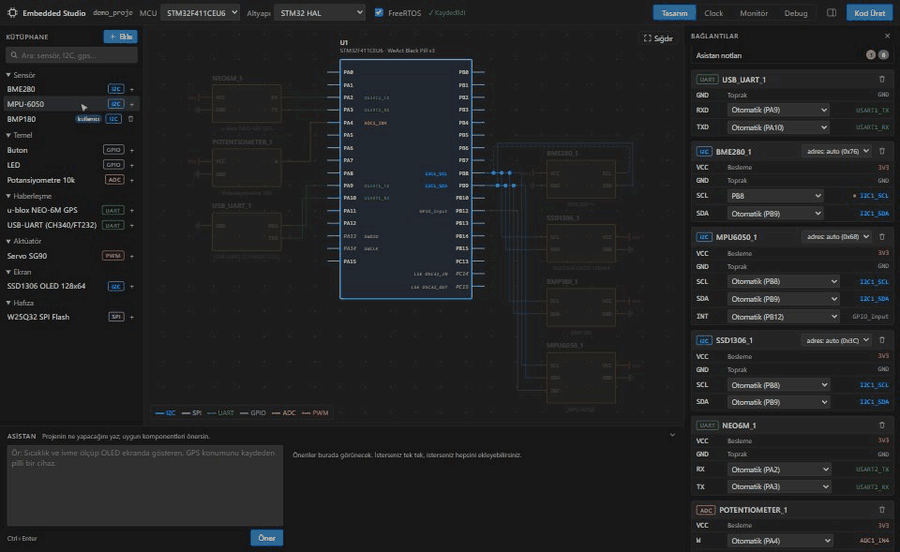Delete BME280_1 connection trash icon
This screenshot has height=552, width=900.
[882, 151]
